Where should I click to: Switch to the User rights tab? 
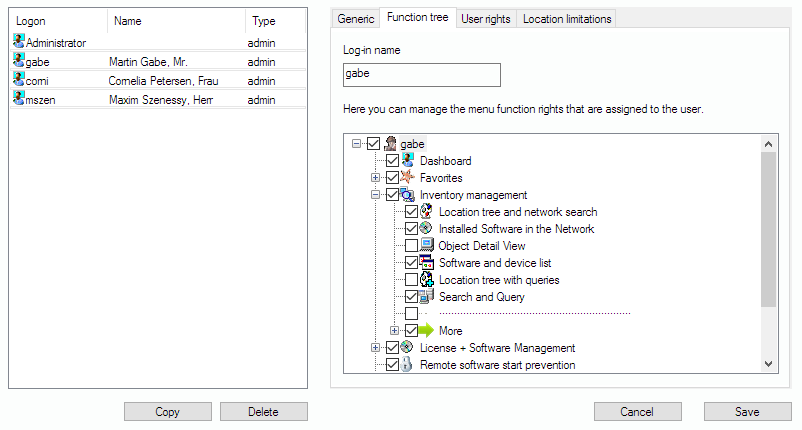[x=485, y=19]
